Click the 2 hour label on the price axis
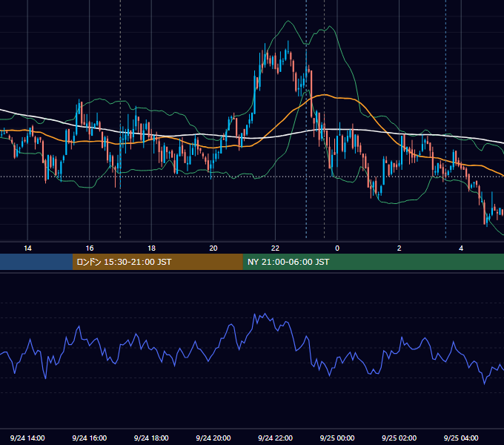Image resolution: width=504 pixels, height=445 pixels. point(399,248)
